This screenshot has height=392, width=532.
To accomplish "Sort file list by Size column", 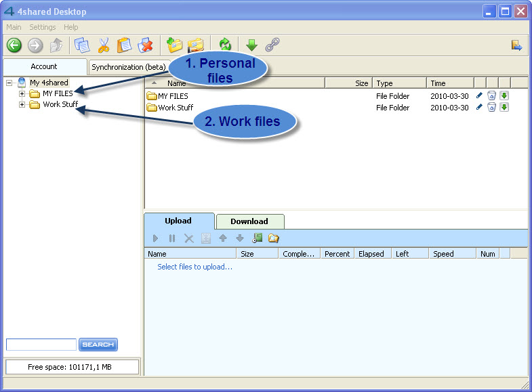I will pos(349,83).
